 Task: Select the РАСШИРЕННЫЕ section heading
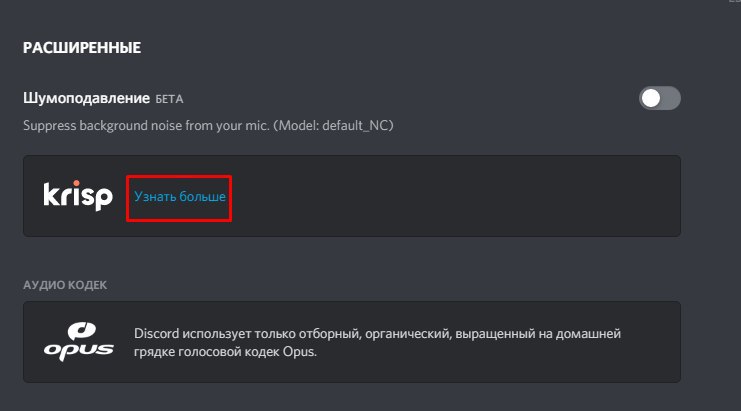click(x=82, y=48)
